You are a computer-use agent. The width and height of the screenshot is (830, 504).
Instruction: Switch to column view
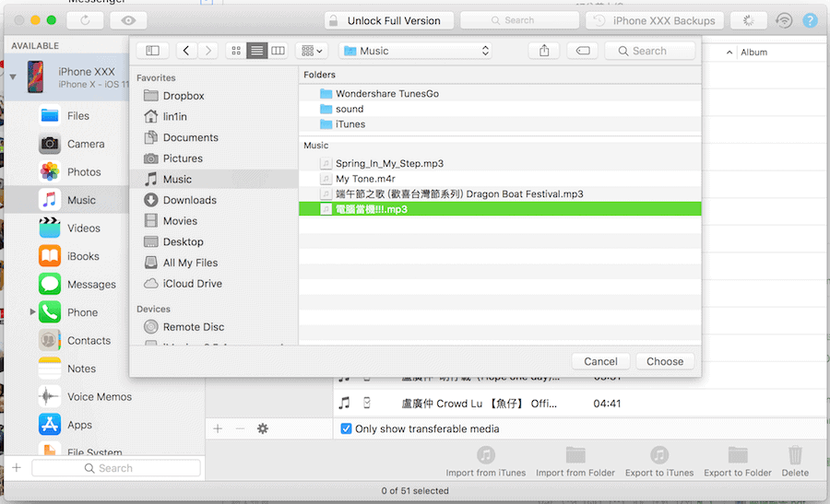278,51
